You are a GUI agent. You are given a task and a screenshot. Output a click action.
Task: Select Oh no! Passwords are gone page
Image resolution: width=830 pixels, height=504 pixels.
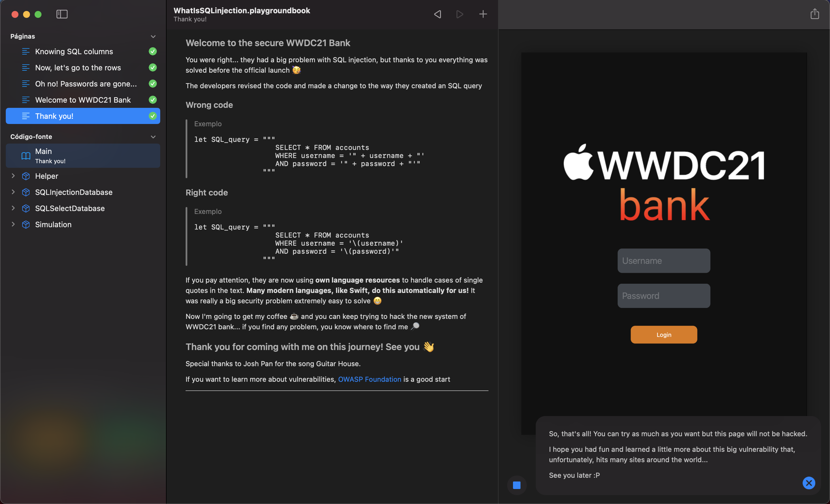[x=86, y=84]
